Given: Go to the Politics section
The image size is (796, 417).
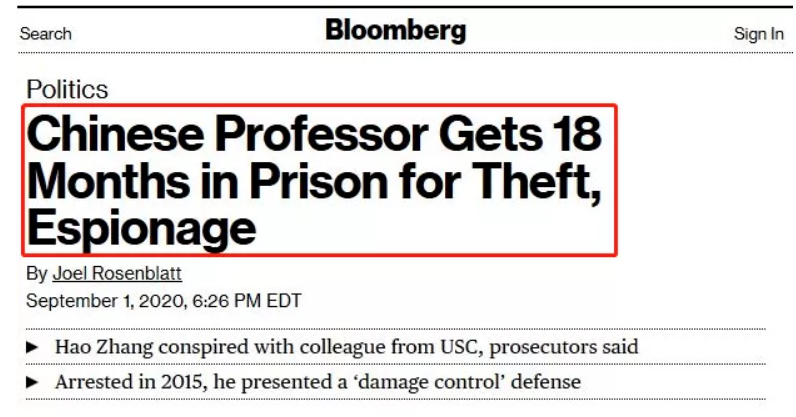Looking at the screenshot, I should coord(67,89).
